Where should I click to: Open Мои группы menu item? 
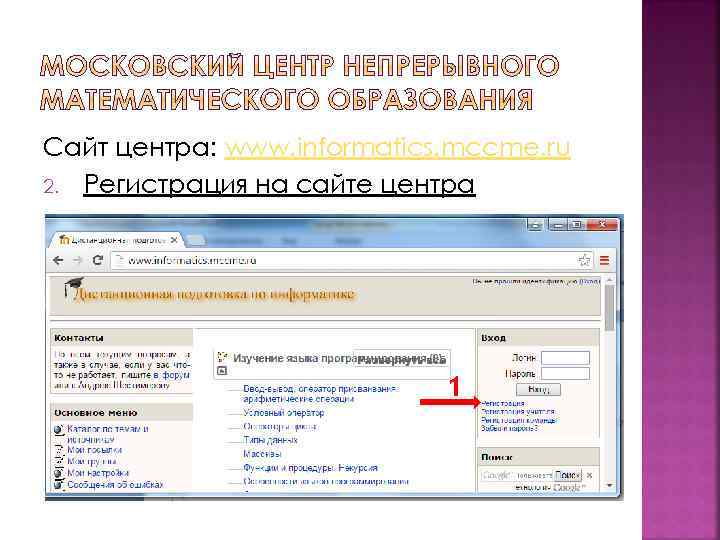click(x=92, y=461)
